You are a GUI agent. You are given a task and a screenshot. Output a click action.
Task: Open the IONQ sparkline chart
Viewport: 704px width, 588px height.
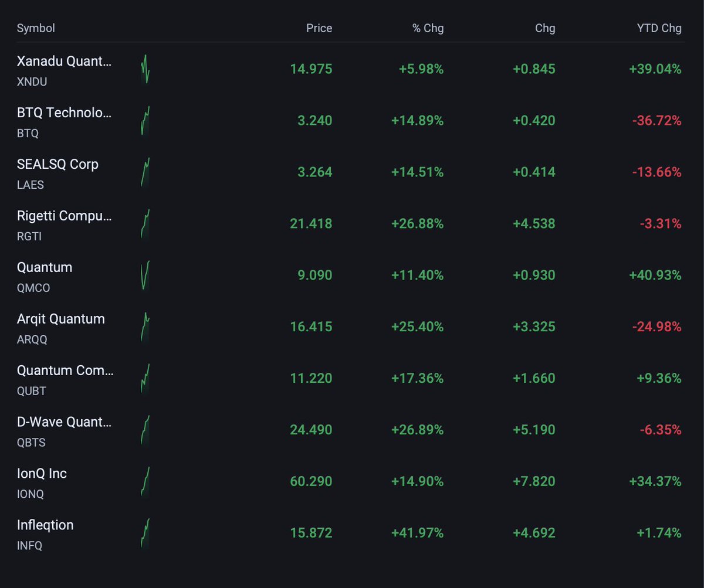pyautogui.click(x=145, y=482)
